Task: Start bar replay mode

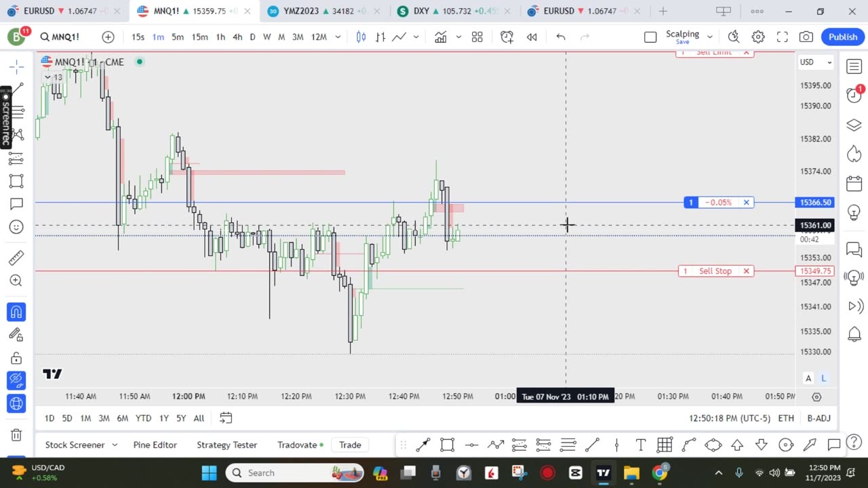Action: click(x=532, y=37)
